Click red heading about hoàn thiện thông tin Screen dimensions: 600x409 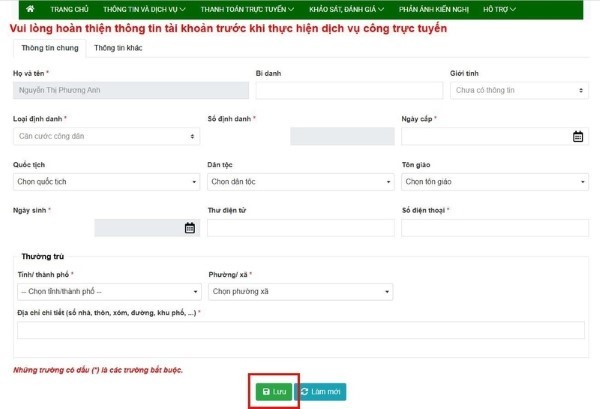point(228,29)
